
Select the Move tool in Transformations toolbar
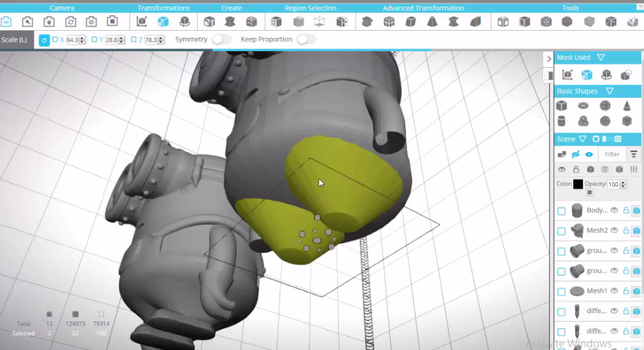click(x=142, y=21)
